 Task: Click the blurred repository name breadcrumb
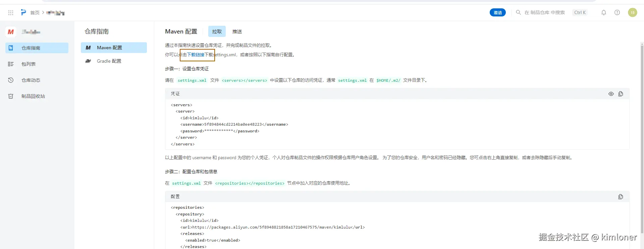click(x=55, y=13)
